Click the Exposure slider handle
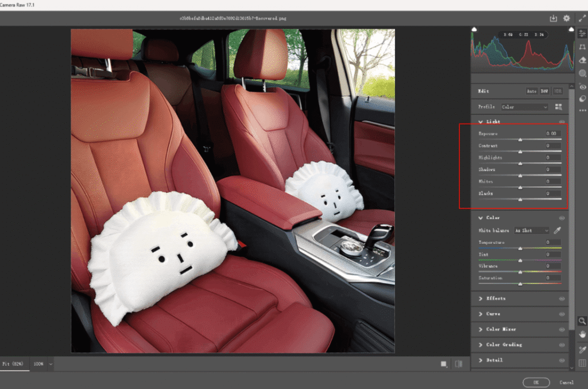 click(521, 139)
